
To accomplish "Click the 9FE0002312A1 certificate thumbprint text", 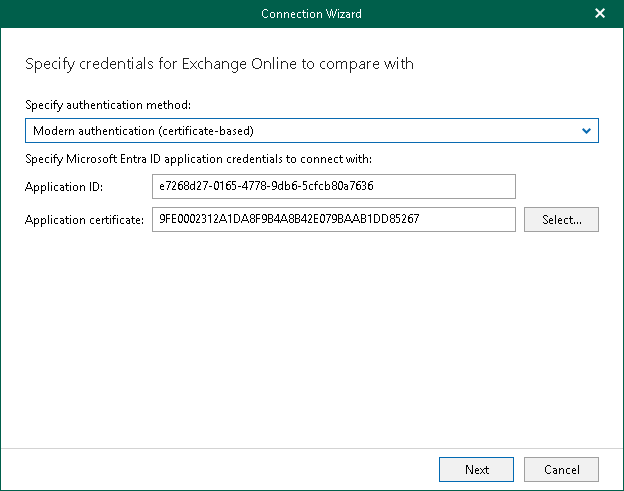I will 288,219.
